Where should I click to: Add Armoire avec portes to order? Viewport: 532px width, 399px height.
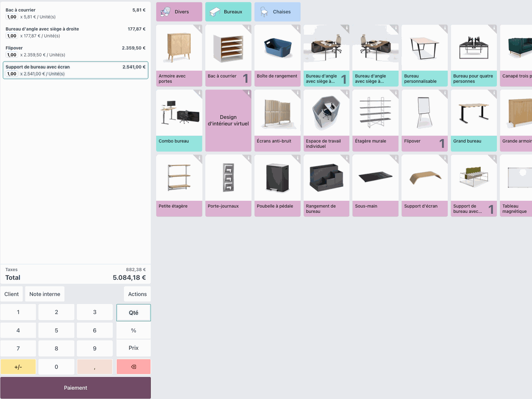(179, 55)
